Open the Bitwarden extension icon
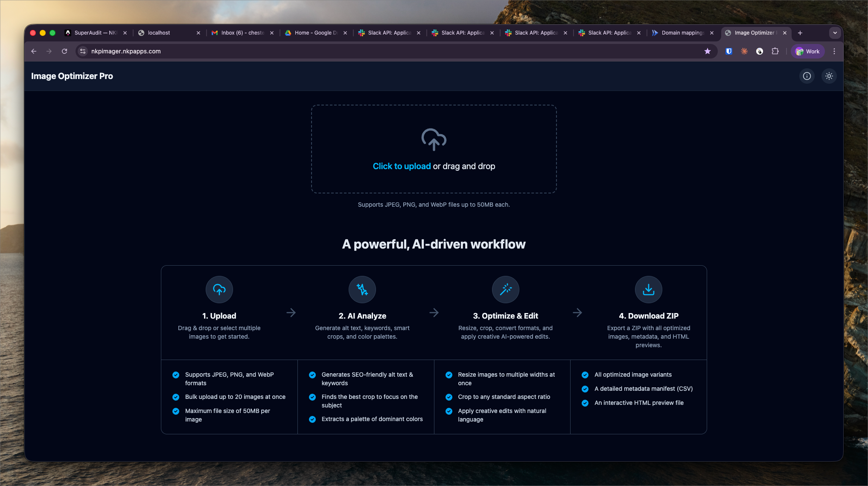 tap(729, 51)
